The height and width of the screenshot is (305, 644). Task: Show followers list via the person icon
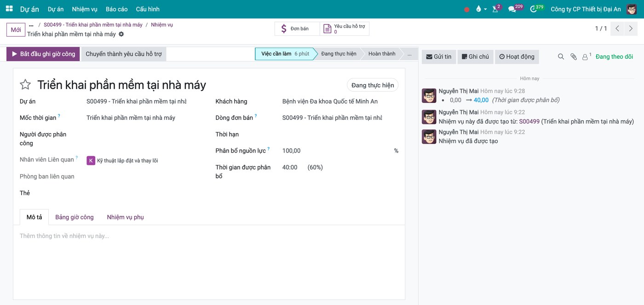(586, 56)
